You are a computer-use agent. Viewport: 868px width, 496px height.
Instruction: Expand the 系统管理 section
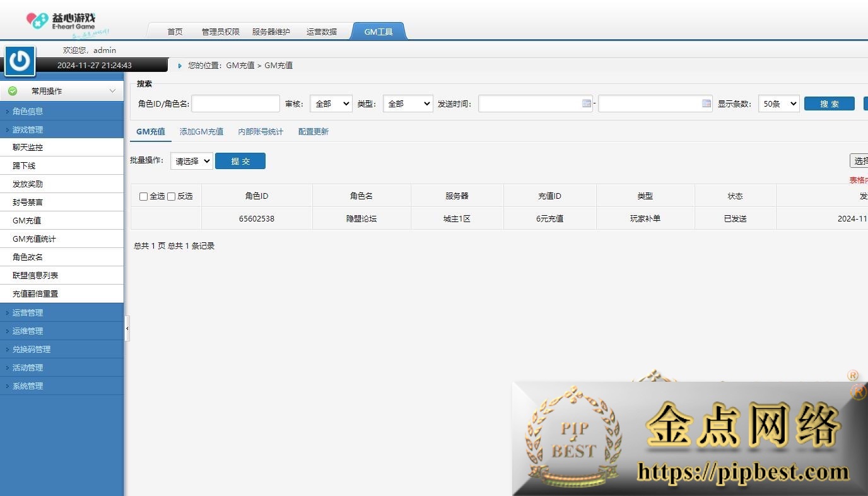[62, 386]
